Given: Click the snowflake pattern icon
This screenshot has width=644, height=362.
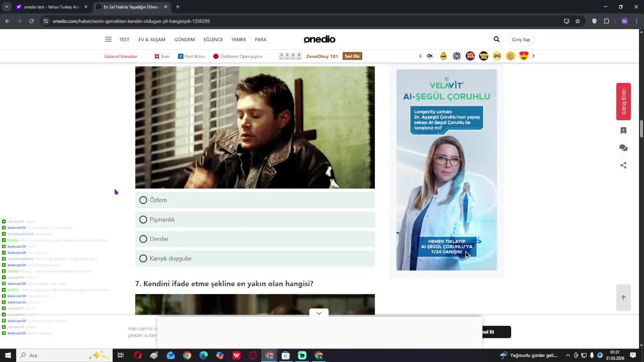Looking at the screenshot, I should click(457, 56).
